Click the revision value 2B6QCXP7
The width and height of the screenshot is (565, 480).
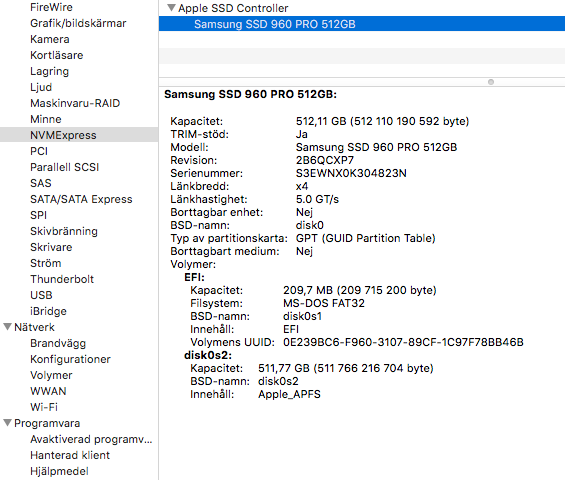click(325, 160)
